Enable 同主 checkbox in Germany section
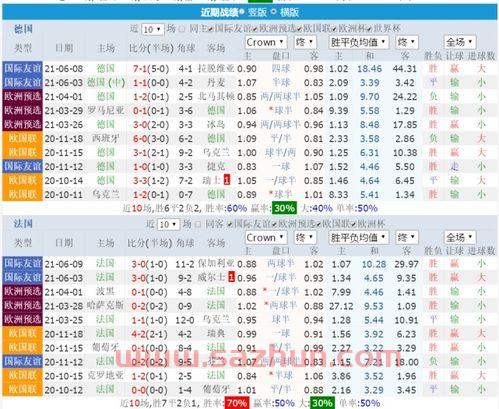 pos(182,29)
